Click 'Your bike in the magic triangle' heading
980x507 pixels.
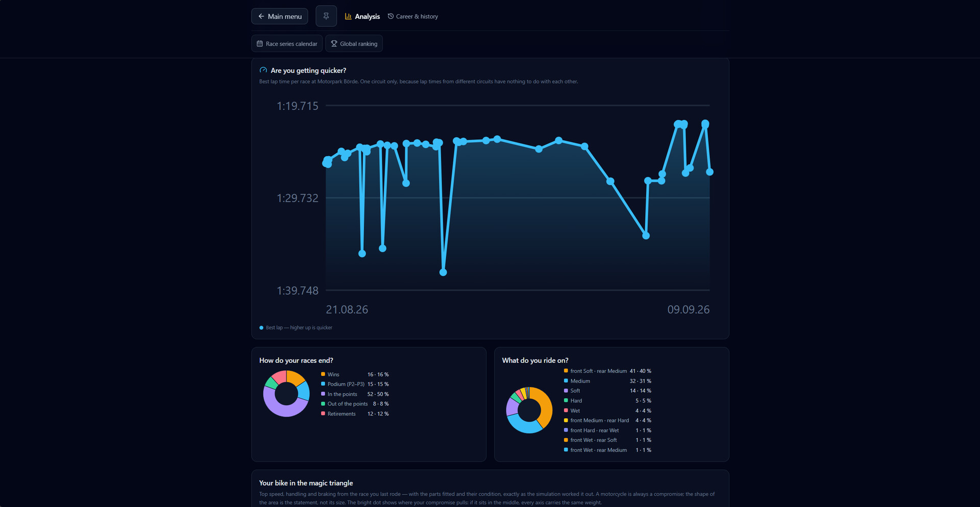(306, 483)
